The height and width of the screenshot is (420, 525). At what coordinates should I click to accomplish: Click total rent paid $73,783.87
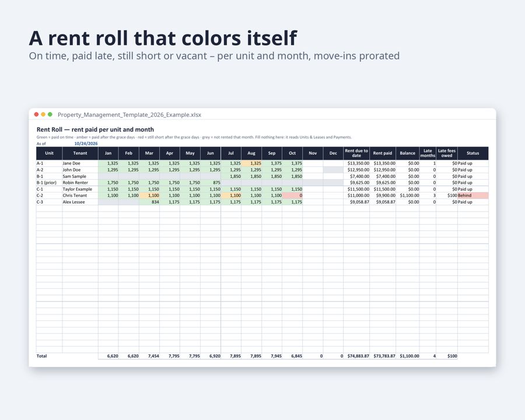click(382, 356)
